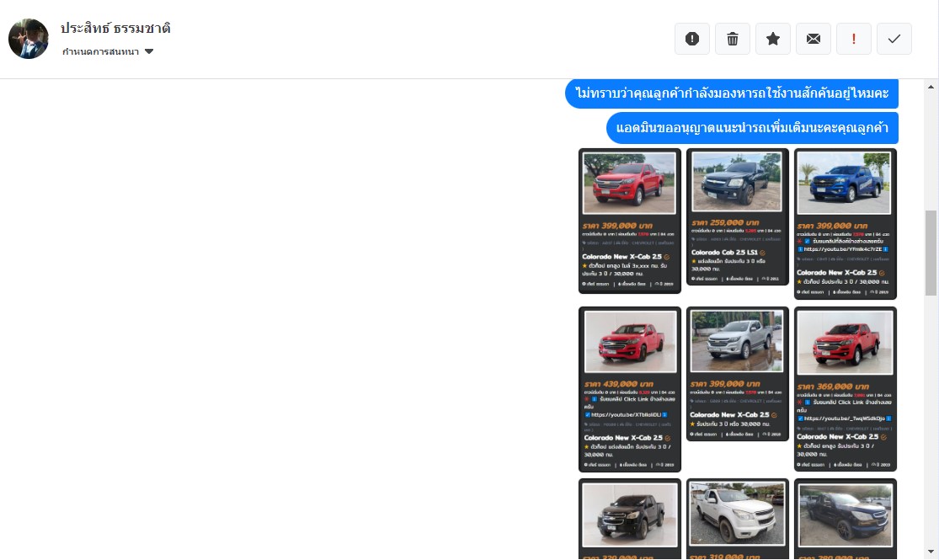Click message bubble asking about looking for a car
The image size is (939, 560).
[x=732, y=93]
